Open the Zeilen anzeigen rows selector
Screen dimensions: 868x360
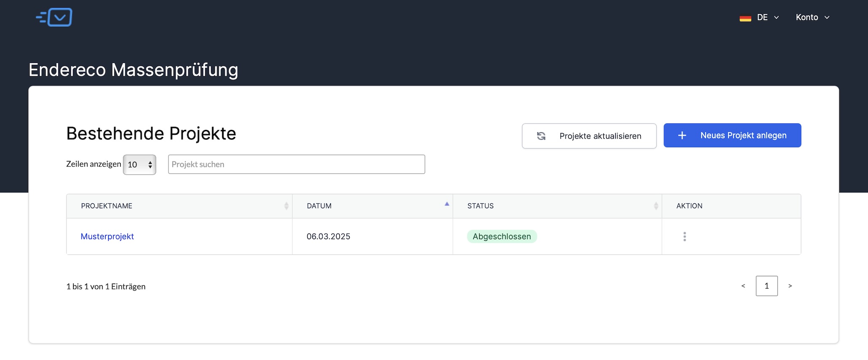pos(139,164)
